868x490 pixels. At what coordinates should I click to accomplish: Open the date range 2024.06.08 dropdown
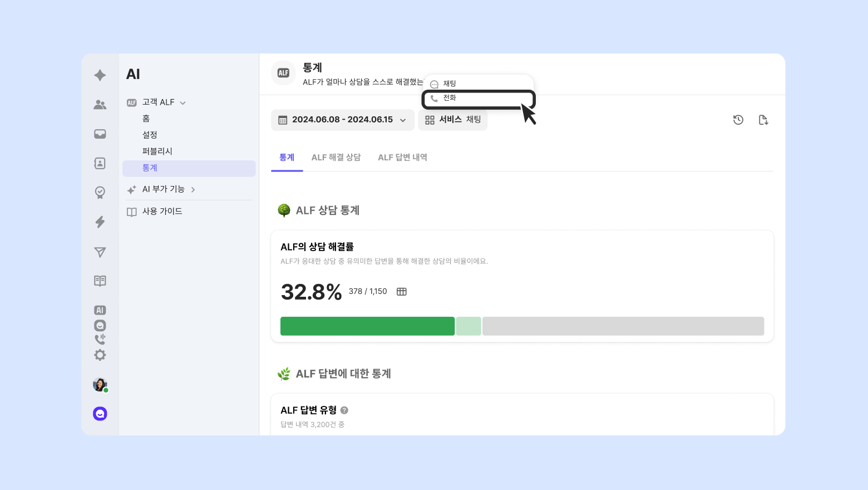(343, 120)
